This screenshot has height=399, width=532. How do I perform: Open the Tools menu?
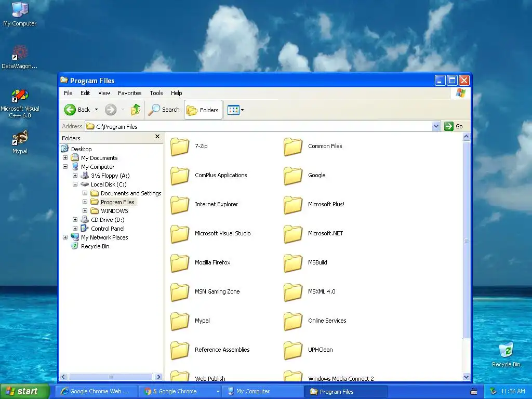(156, 93)
